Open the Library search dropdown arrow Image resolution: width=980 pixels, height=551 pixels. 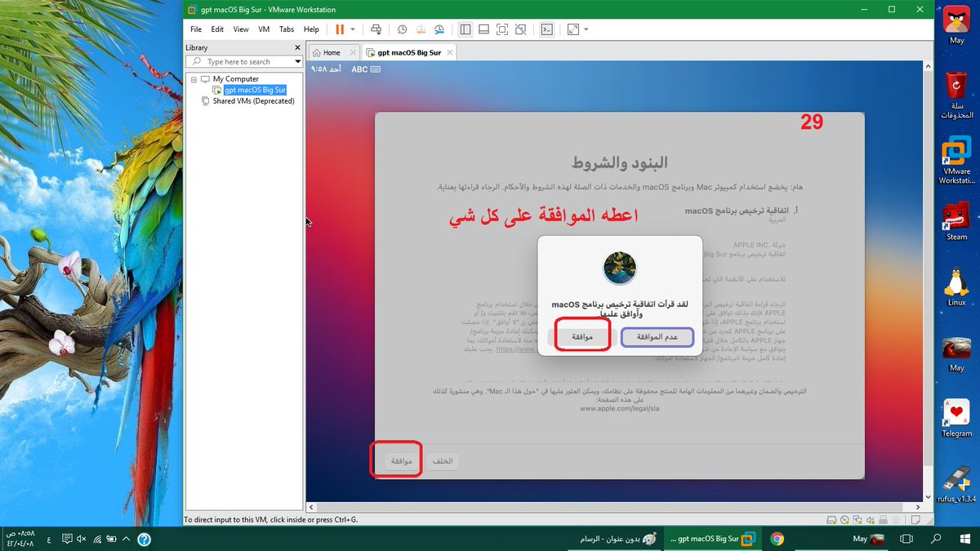tap(298, 61)
